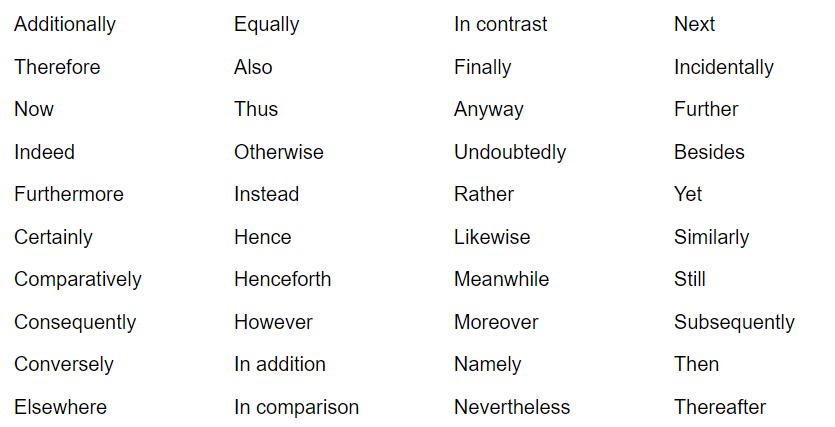Click the word "Moreover"
Image resolution: width=835 pixels, height=427 pixels.
coord(496,322)
